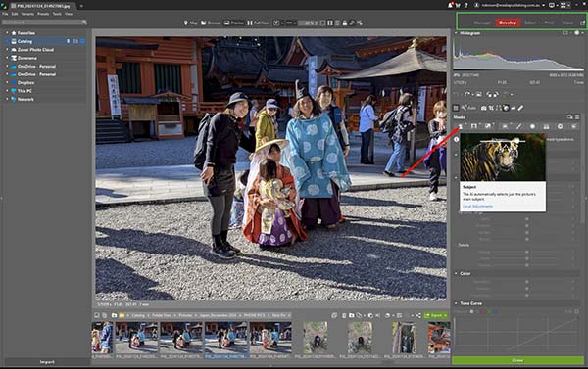
Task: Follow the Local Adjustments link in tooltip
Action: click(x=478, y=207)
